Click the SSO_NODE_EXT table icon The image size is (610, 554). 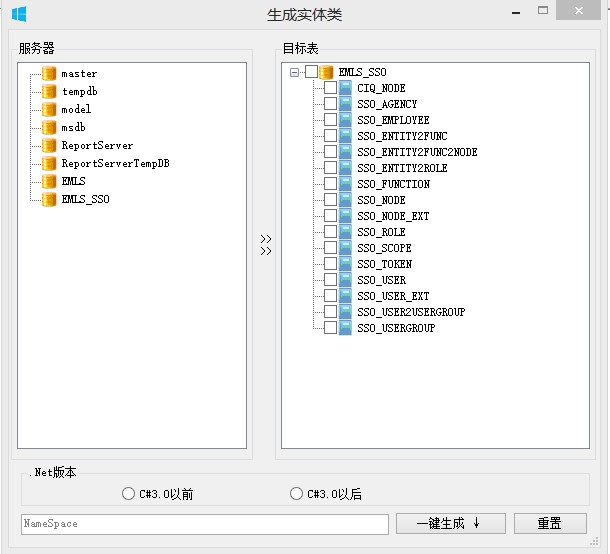(x=345, y=216)
